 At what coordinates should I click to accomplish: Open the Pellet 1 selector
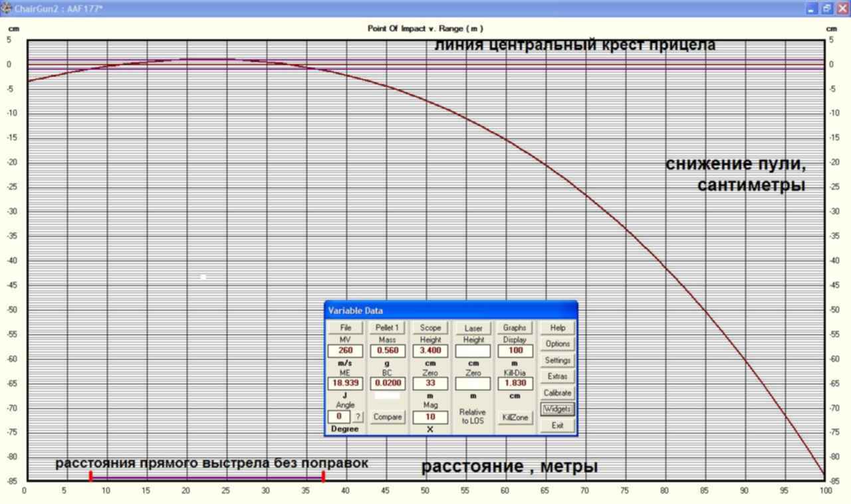[387, 328]
